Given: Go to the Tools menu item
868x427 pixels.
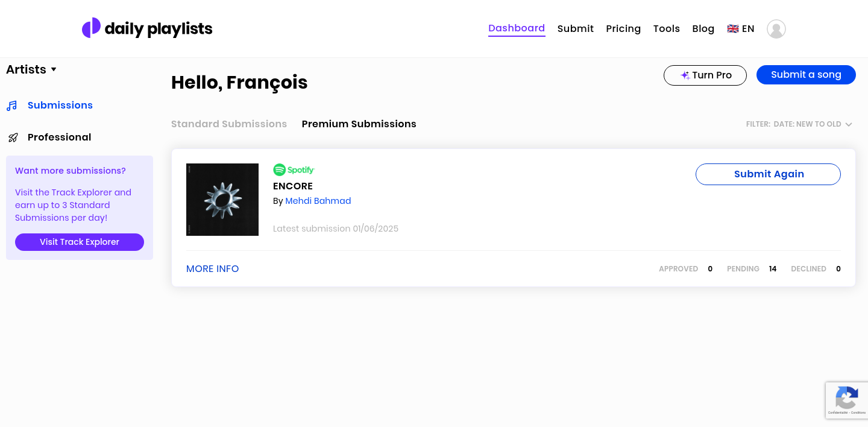Looking at the screenshot, I should click(666, 29).
